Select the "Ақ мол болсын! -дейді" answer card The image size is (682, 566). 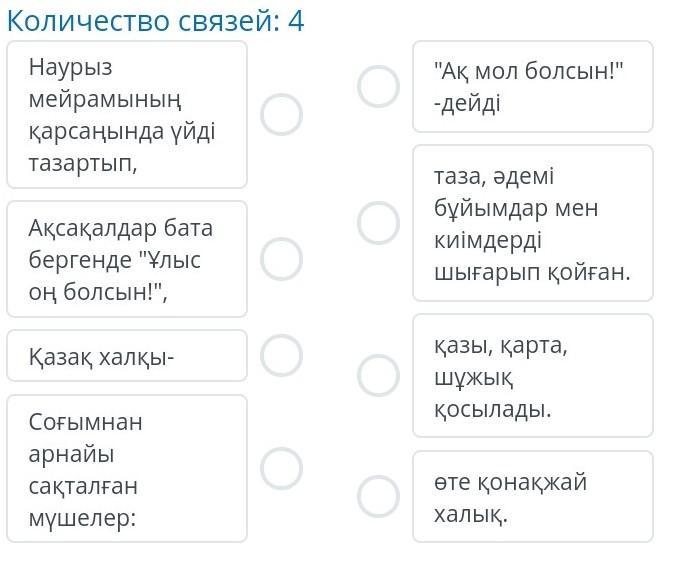click(x=533, y=86)
